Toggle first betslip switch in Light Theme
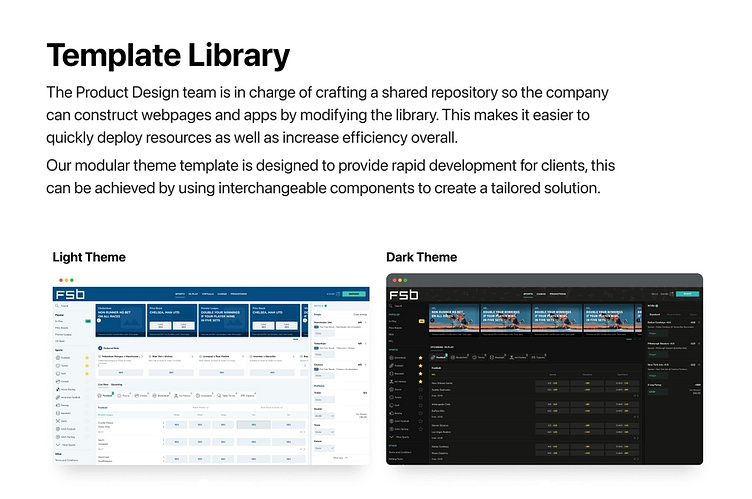 coord(316,327)
